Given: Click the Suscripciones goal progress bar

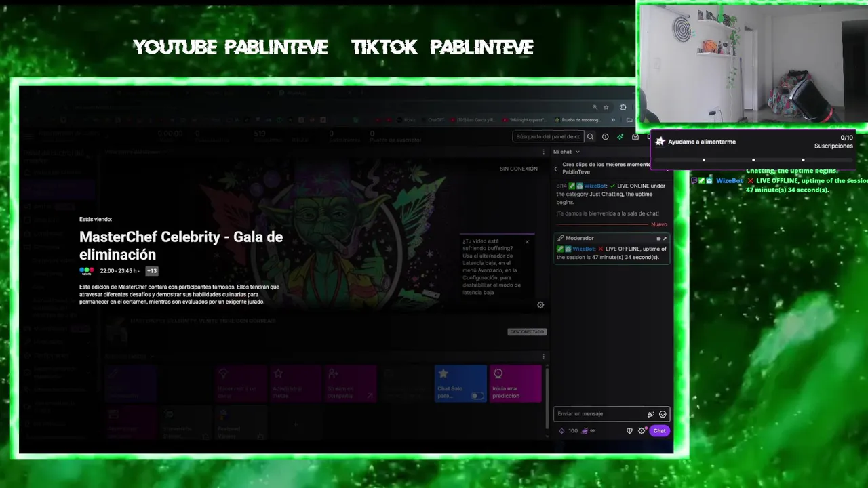Looking at the screenshot, I should click(x=753, y=160).
